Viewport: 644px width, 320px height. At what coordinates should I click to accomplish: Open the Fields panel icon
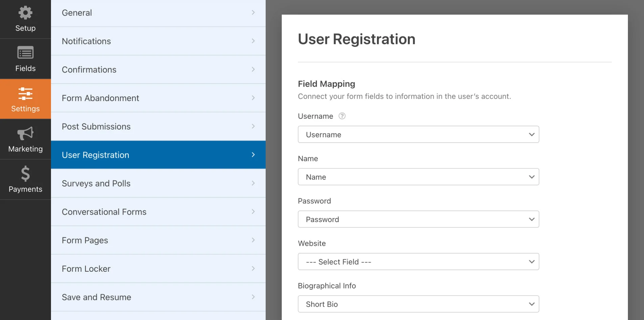pyautogui.click(x=25, y=53)
